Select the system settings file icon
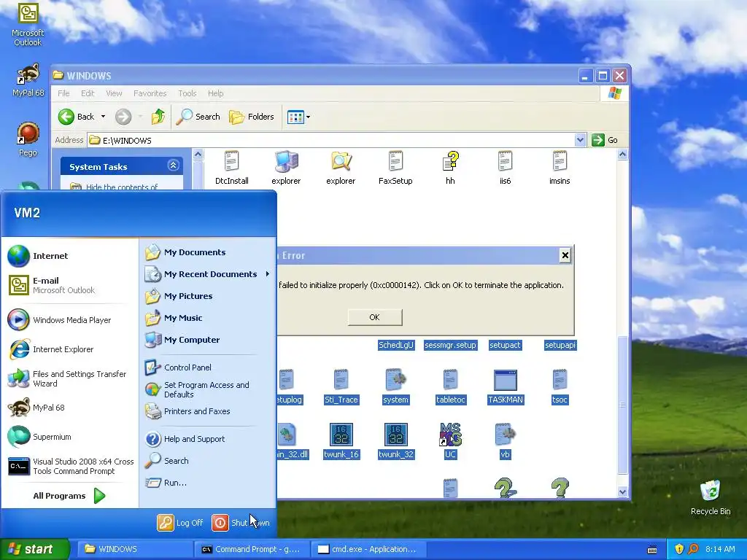 click(395, 386)
